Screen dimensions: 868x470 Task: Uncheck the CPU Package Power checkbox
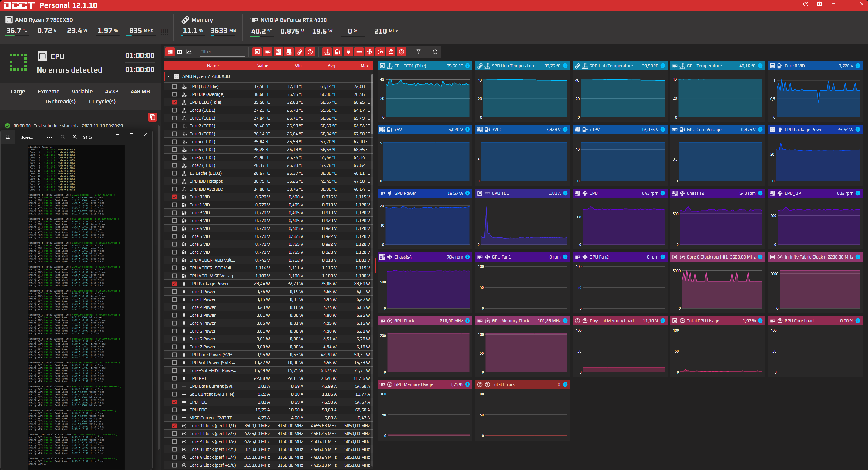[174, 284]
